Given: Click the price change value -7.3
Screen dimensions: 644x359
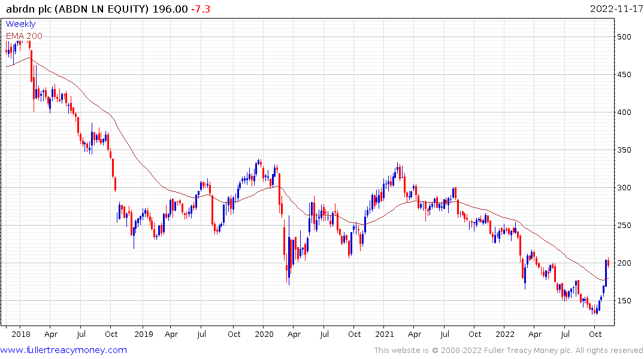Looking at the screenshot, I should click(201, 9).
